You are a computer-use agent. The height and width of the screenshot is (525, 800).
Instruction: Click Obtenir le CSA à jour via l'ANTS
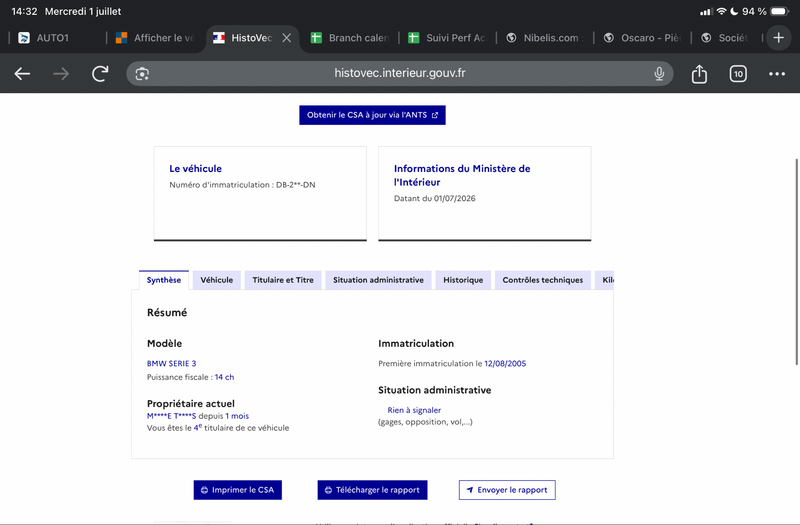tap(372, 115)
